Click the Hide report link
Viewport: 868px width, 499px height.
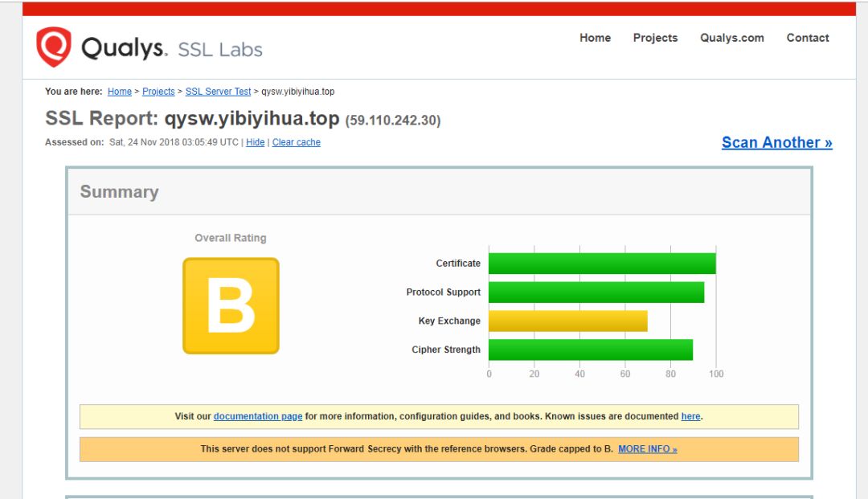coord(256,142)
